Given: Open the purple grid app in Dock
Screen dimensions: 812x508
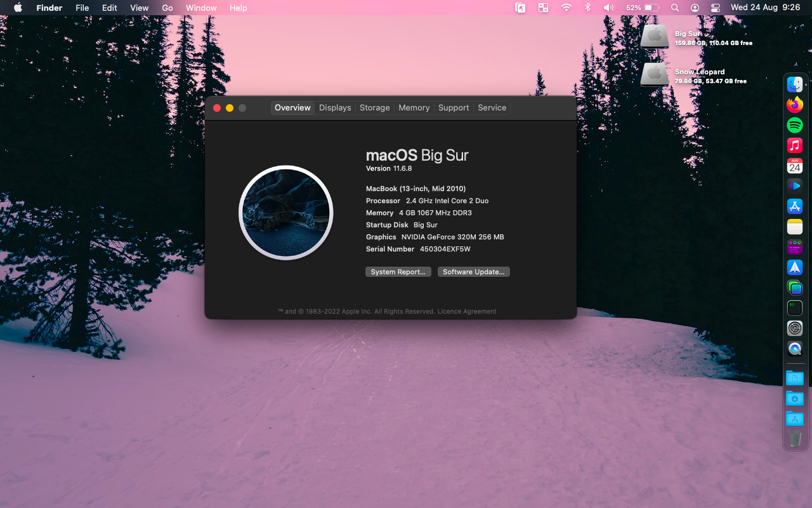Looking at the screenshot, I should coord(795,247).
